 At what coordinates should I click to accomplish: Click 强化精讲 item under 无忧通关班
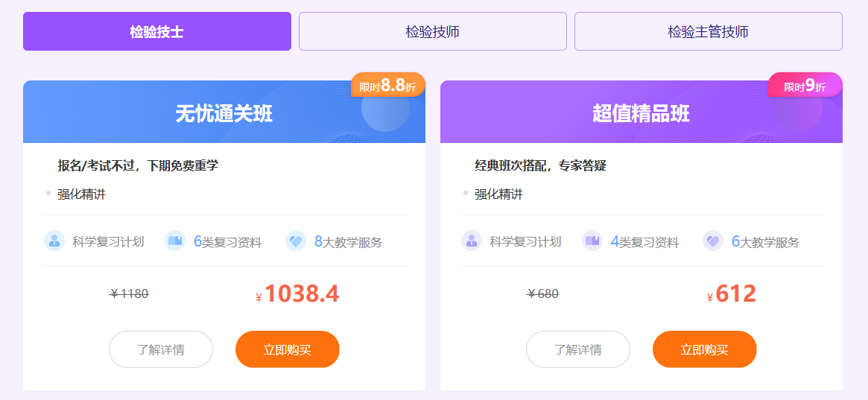tap(81, 194)
